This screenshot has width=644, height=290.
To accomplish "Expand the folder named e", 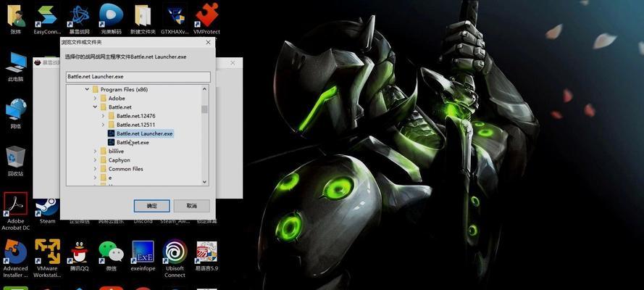I will pyautogui.click(x=96, y=178).
